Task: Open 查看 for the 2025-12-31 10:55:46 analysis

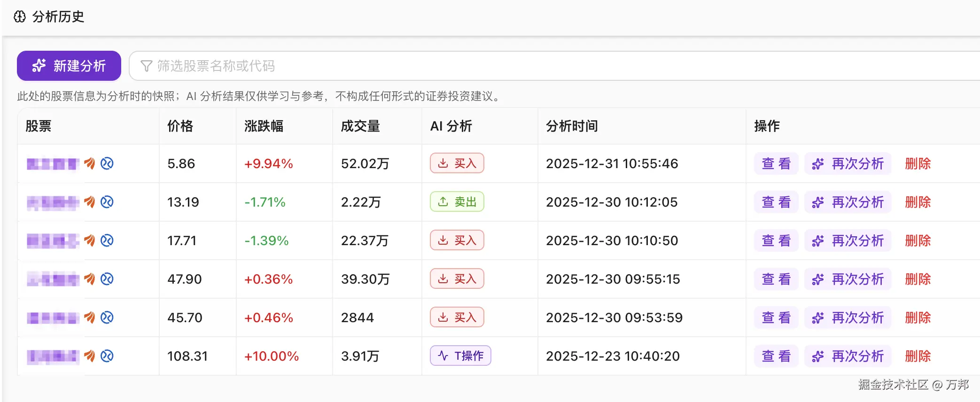Action: pyautogui.click(x=776, y=163)
